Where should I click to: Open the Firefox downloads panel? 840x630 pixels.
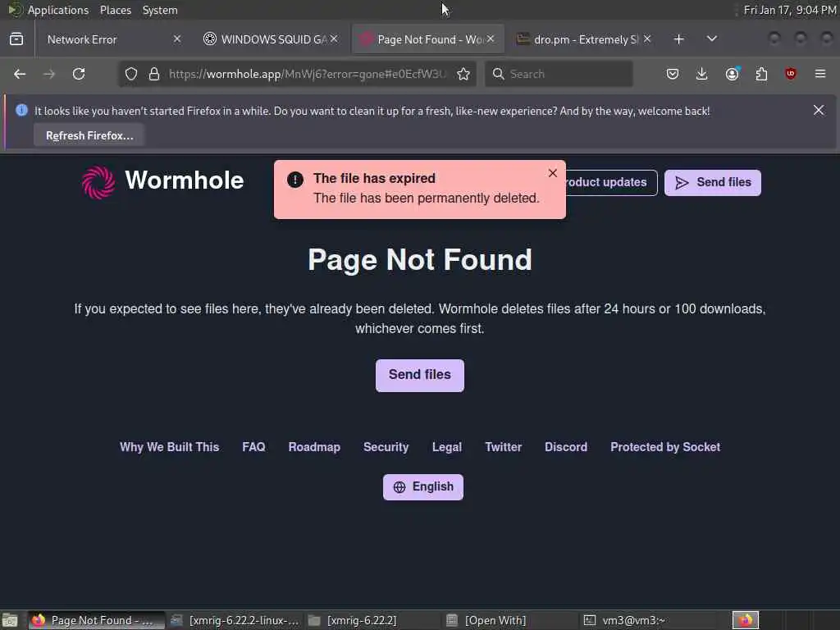[x=702, y=74]
